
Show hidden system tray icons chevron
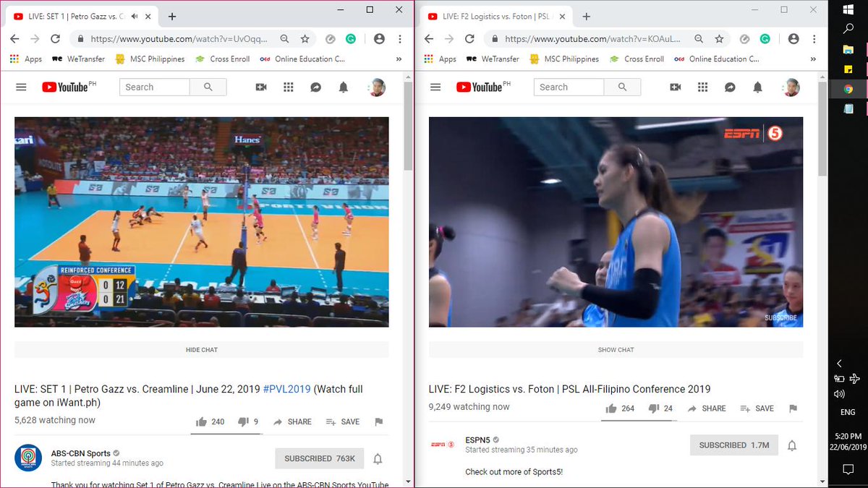pyautogui.click(x=839, y=364)
